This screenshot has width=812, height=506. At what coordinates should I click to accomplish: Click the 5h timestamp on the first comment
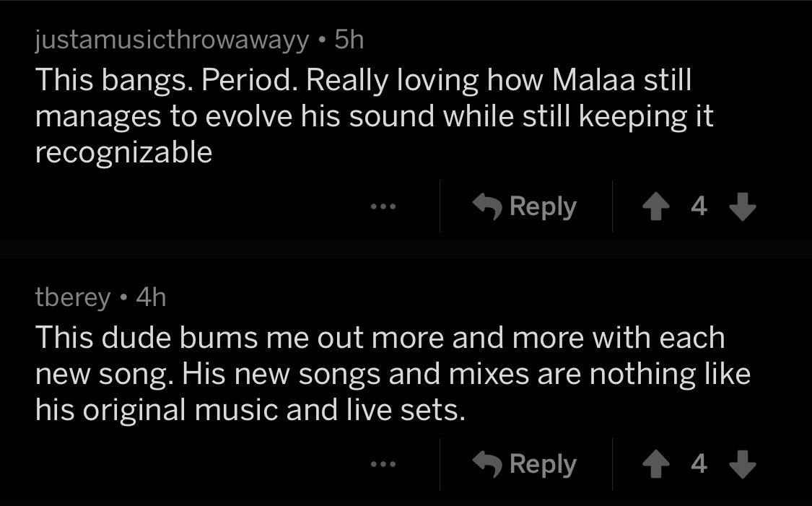click(349, 40)
